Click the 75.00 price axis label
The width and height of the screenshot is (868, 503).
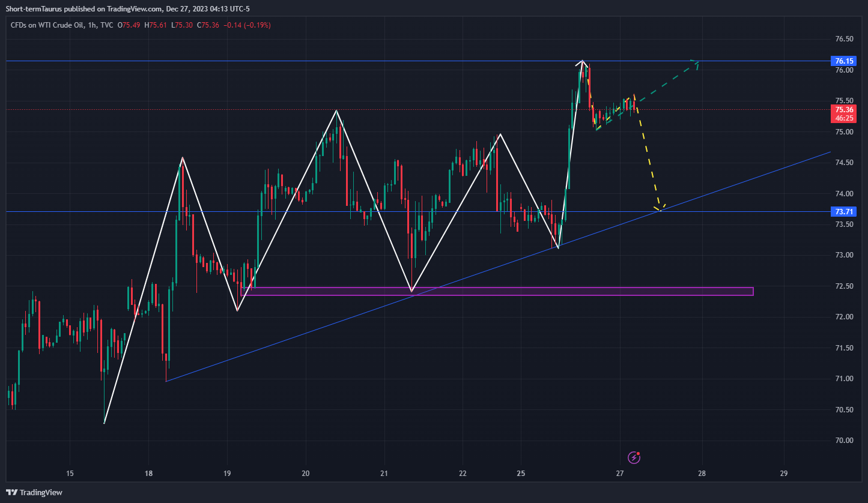pyautogui.click(x=844, y=132)
